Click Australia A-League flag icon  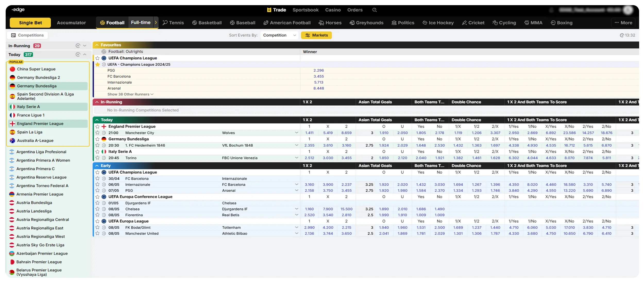point(12,140)
